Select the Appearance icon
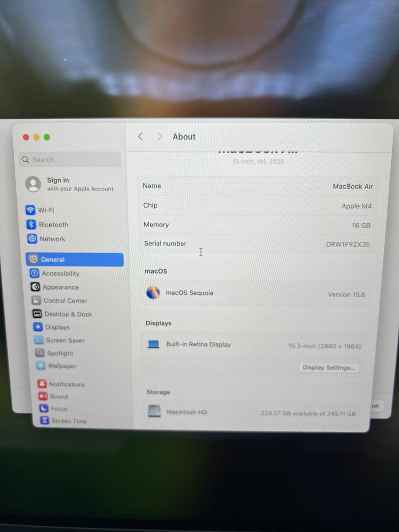This screenshot has height=532, width=399. pyautogui.click(x=35, y=287)
